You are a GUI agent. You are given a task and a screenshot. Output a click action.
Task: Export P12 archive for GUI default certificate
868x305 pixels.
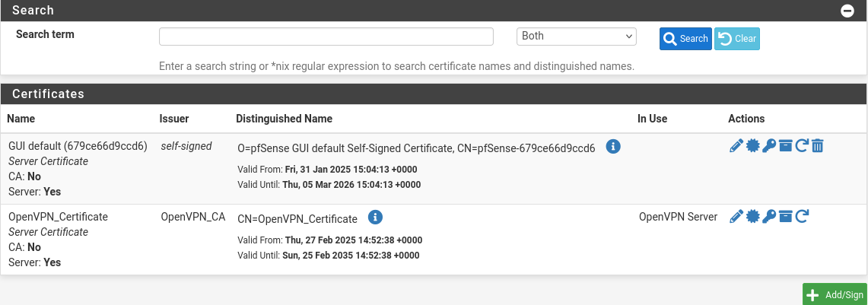785,146
